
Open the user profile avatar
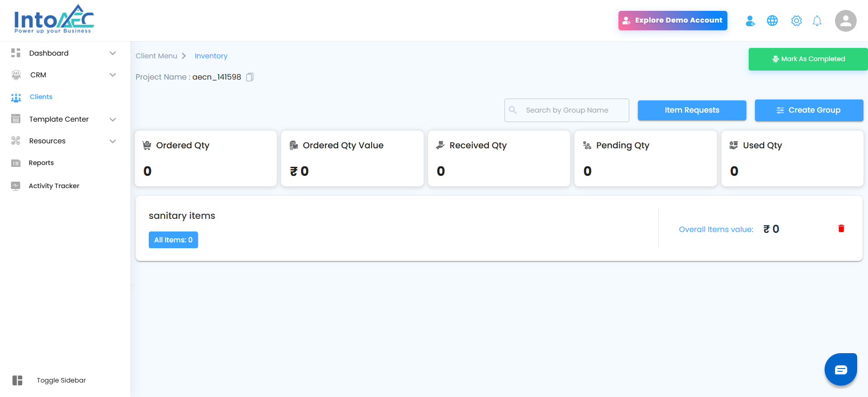845,21
